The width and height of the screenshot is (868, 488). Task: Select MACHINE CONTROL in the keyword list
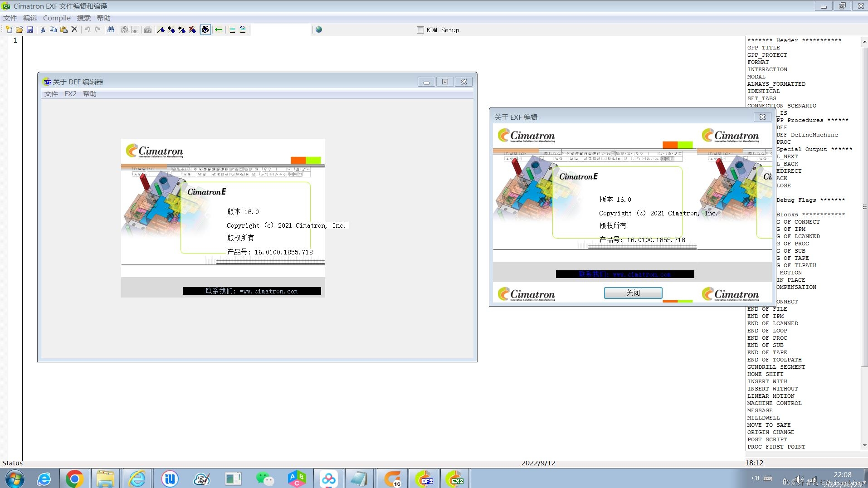[x=775, y=403]
